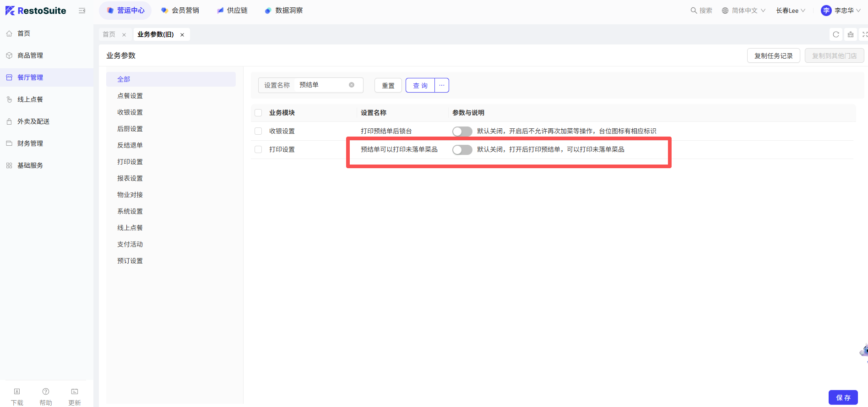Enable 预结单可以打印未落单菜品 toggle
Viewport: 868px width, 407px height.
pos(462,150)
